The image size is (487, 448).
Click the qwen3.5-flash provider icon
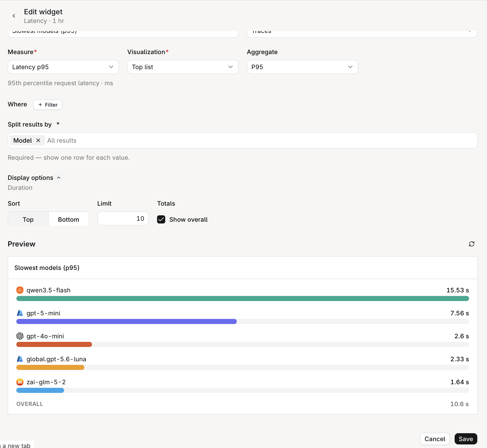[20, 290]
